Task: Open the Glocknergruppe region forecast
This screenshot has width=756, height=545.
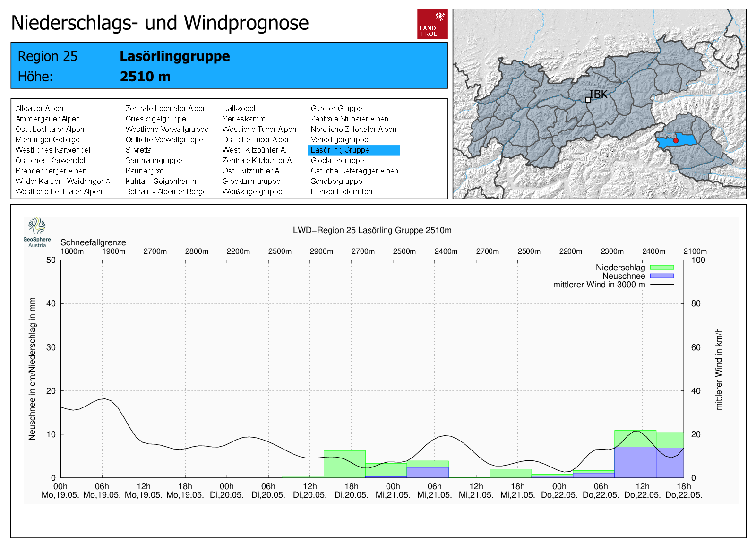Action: coord(337,161)
